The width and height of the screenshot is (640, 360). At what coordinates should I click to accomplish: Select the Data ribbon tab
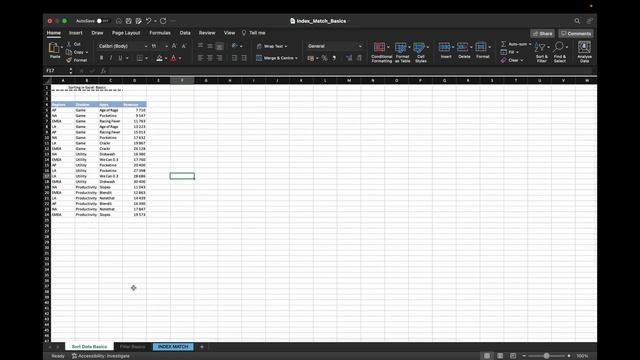[x=185, y=33]
